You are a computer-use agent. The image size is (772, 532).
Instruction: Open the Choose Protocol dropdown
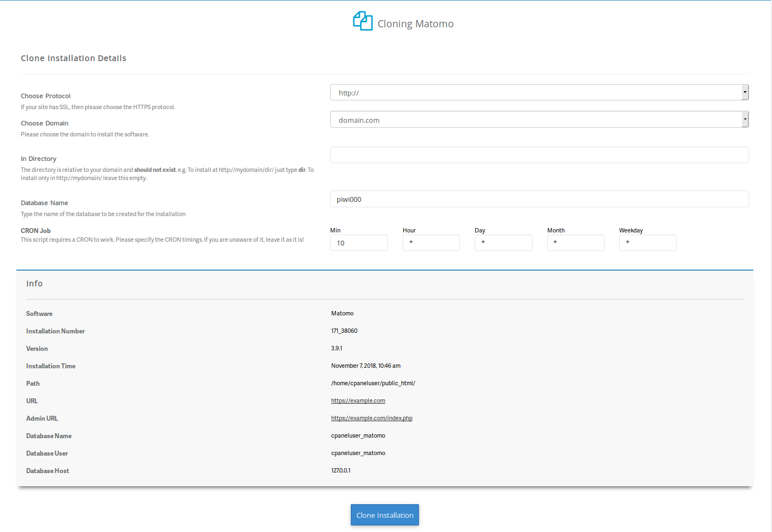click(x=539, y=92)
